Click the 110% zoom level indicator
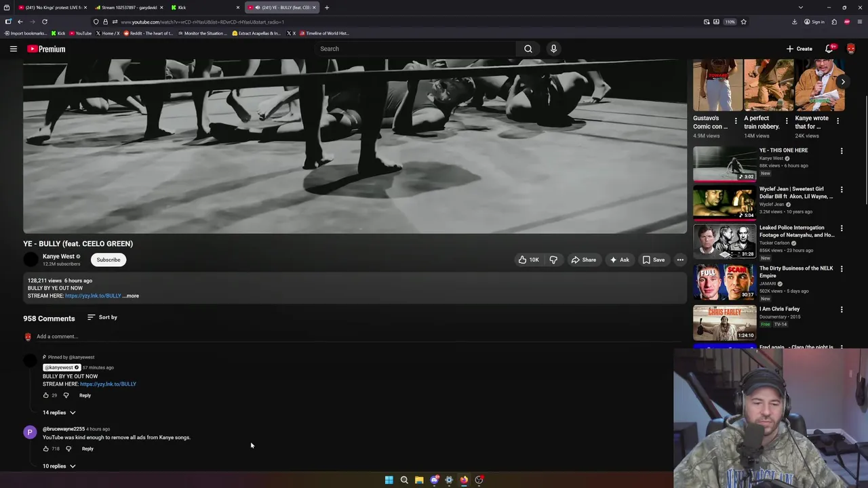The image size is (868, 488). (x=730, y=22)
